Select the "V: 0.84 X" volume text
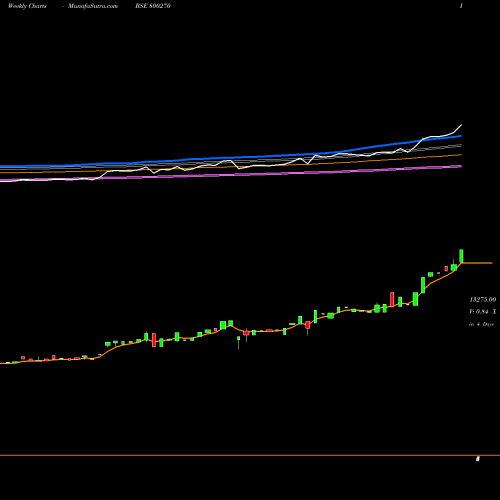Image resolution: width=500 pixels, height=500 pixels. point(483,312)
